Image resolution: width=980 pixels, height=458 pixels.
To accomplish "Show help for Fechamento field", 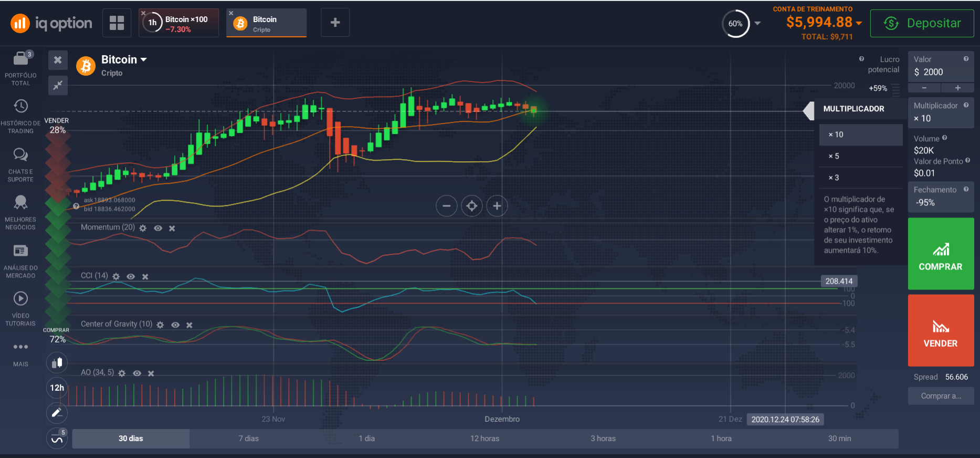I will 966,189.
